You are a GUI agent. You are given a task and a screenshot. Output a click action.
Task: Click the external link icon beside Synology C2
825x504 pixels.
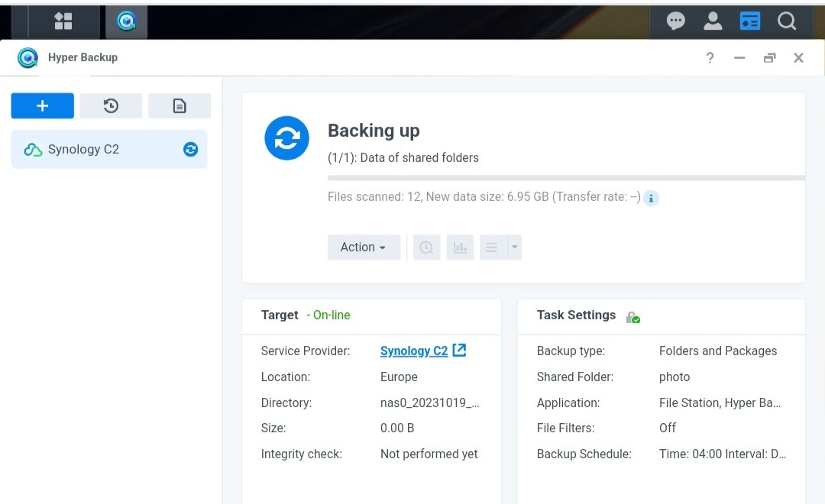[459, 350]
